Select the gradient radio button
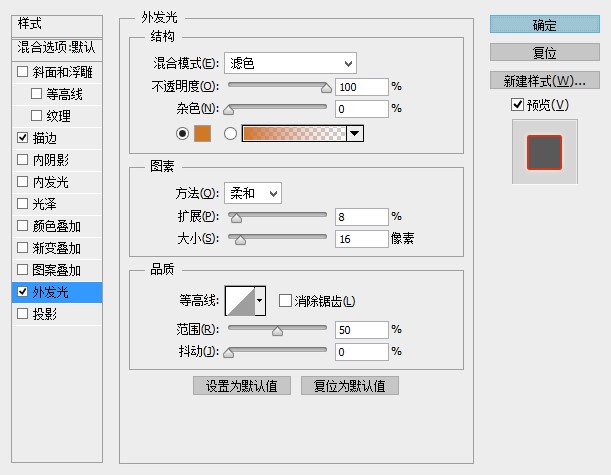Image resolution: width=611 pixels, height=475 pixels. [x=230, y=134]
